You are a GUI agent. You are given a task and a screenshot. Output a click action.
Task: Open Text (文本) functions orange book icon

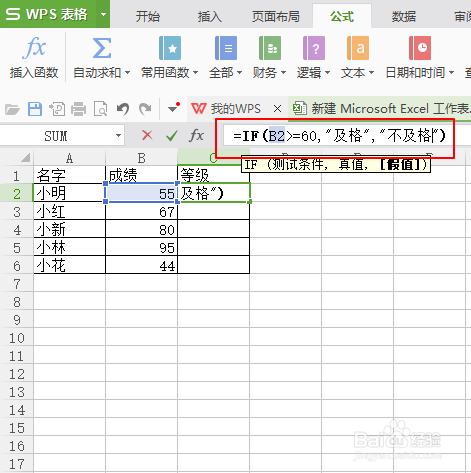[x=358, y=48]
